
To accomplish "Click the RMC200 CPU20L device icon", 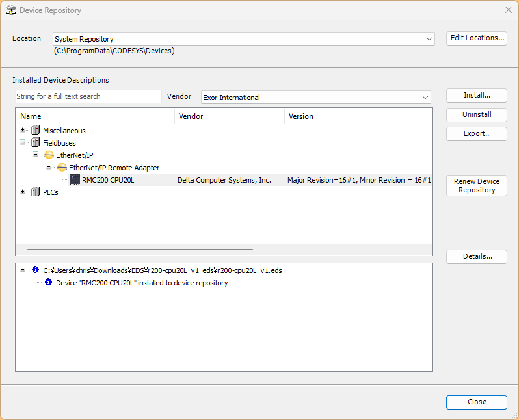I will coord(75,180).
